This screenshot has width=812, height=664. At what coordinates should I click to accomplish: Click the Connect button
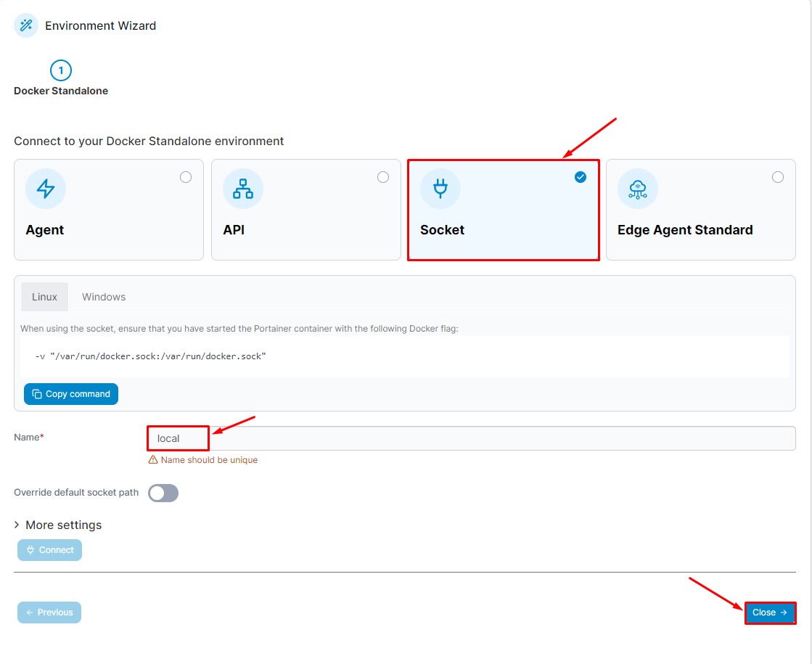click(x=50, y=550)
